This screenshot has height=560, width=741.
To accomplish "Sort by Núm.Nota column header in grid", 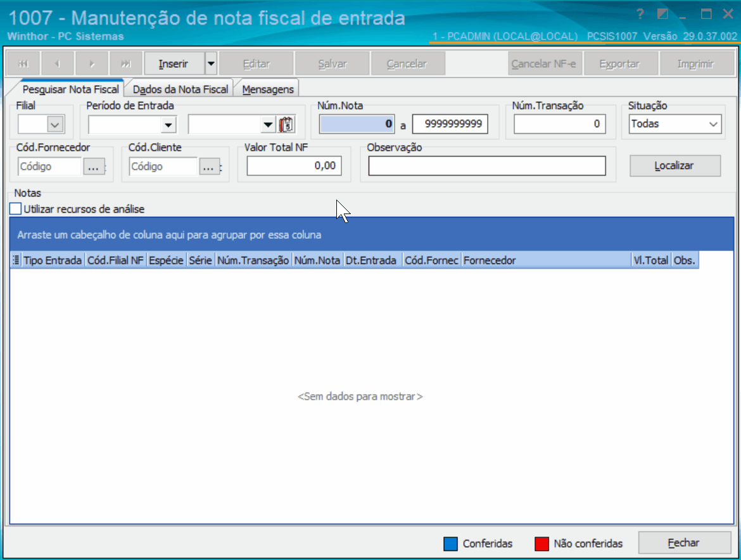I will pos(317,260).
